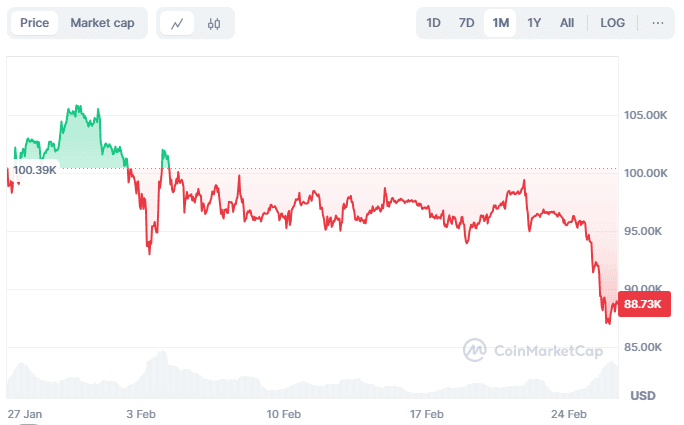Click the 24 Feb date marker
Screen dimensions: 684x425
[x=570, y=413]
